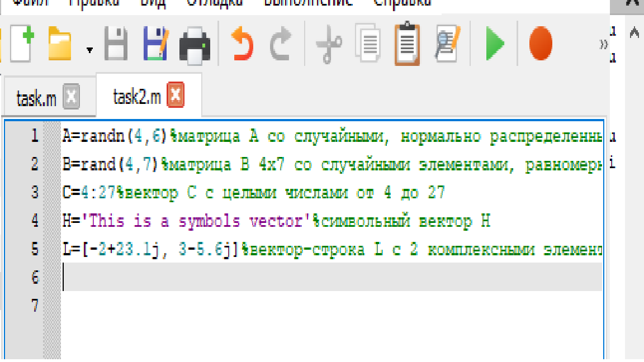Screen dimensions: 644x362
Task: Undo the last edit
Action: point(243,45)
